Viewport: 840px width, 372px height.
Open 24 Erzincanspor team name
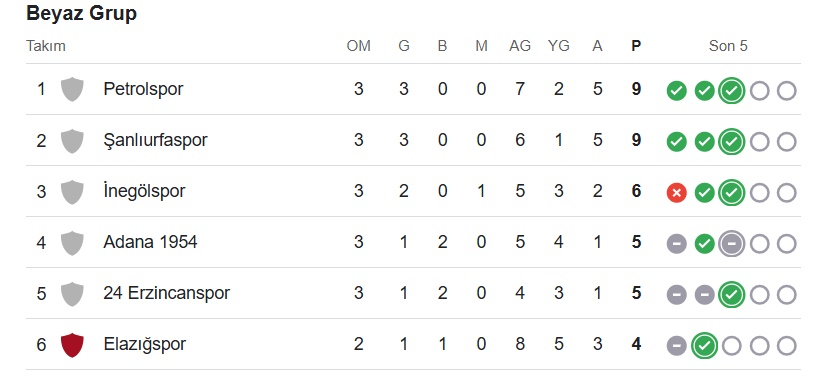[x=167, y=293]
